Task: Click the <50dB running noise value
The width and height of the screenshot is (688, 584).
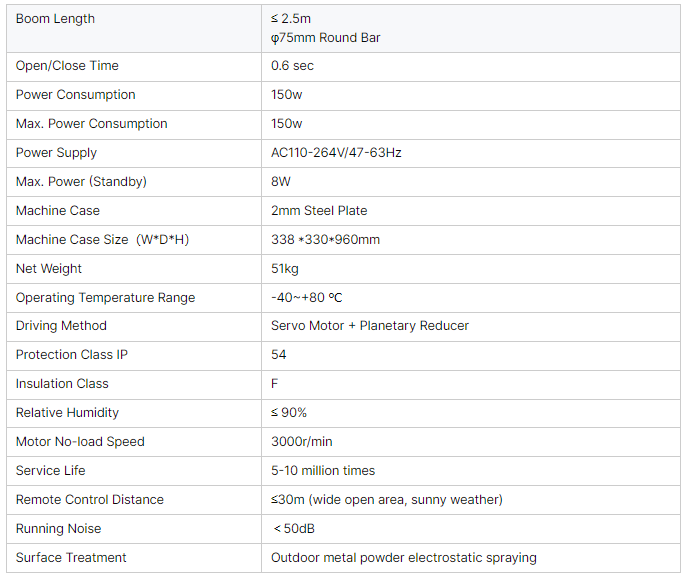Action: [294, 528]
